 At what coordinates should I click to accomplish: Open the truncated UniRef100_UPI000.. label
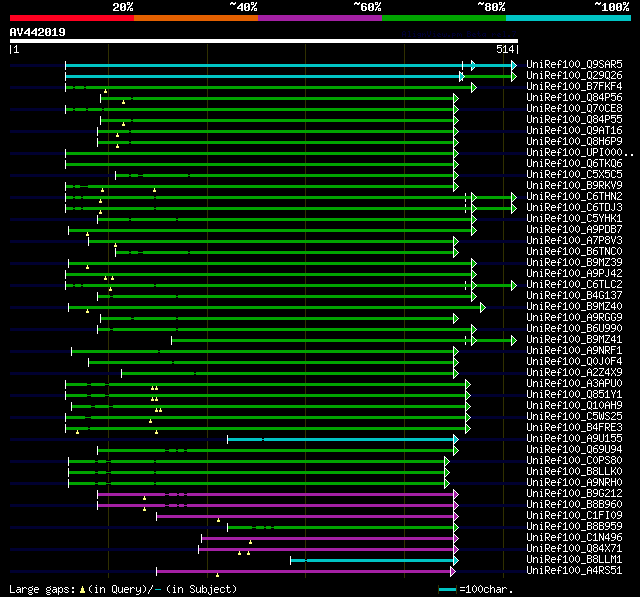click(x=580, y=153)
